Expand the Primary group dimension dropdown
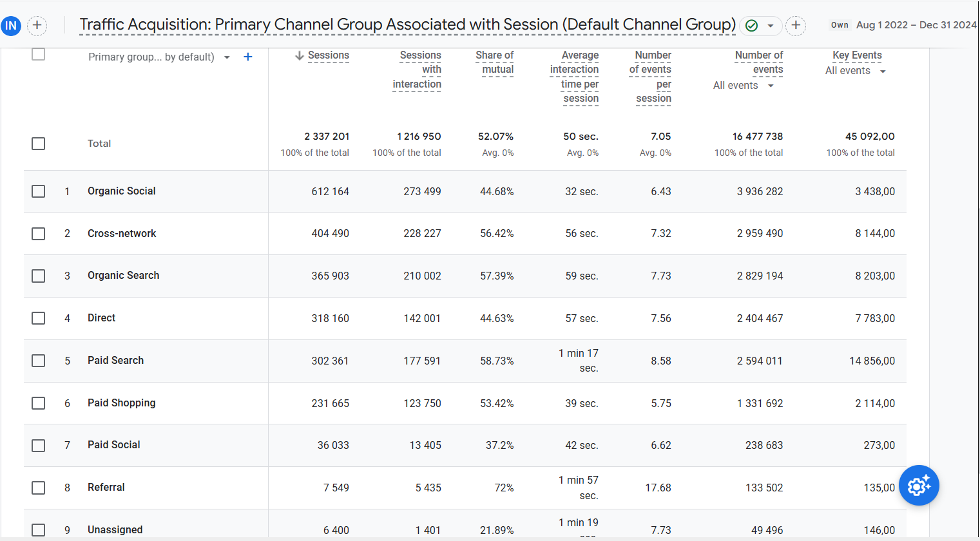 tap(227, 57)
